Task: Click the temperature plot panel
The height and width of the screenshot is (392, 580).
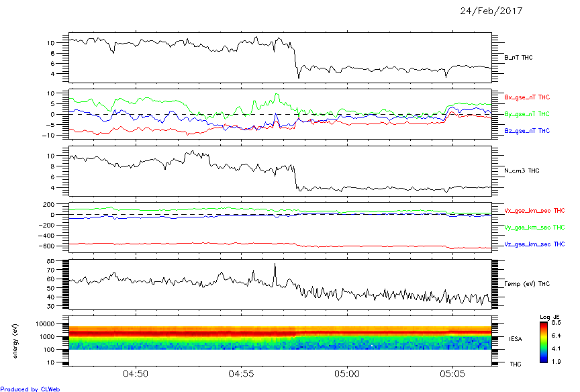Action: click(280, 285)
